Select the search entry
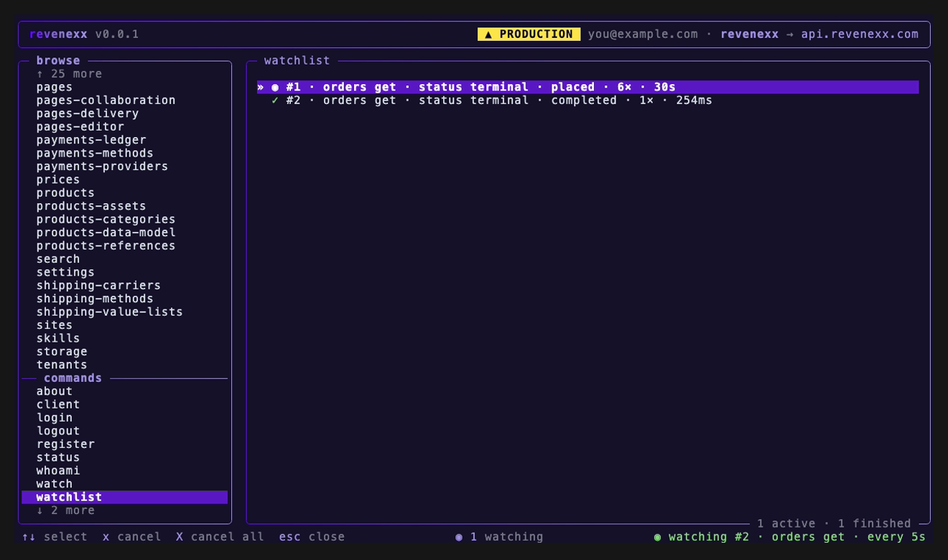Screen dimensions: 948x560 (58, 259)
